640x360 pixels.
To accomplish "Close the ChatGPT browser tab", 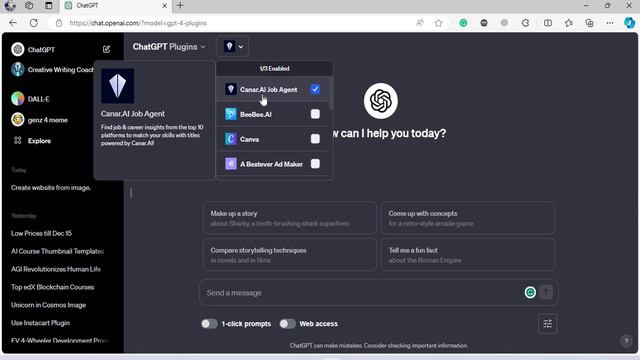I will [x=164, y=6].
